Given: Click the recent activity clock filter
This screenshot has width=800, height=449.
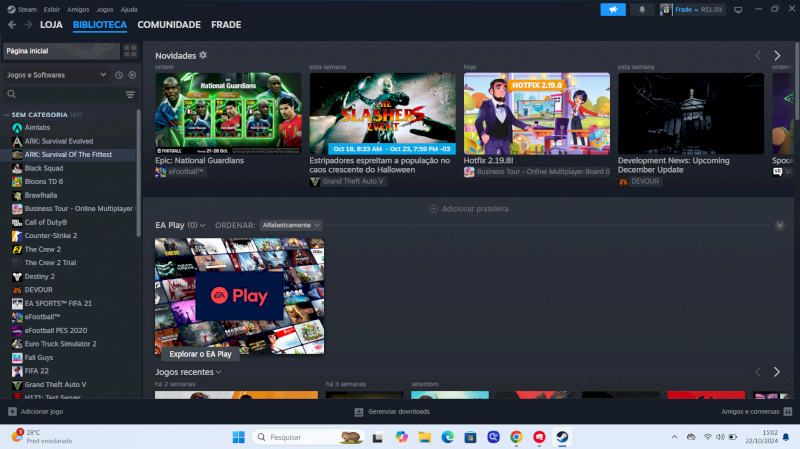Looking at the screenshot, I should point(118,75).
